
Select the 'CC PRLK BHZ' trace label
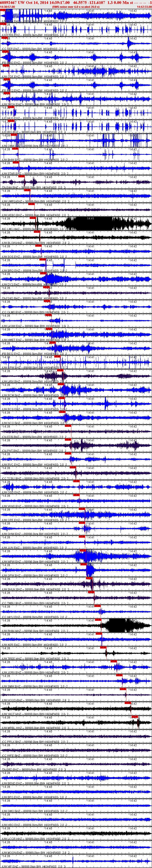[35, 742]
